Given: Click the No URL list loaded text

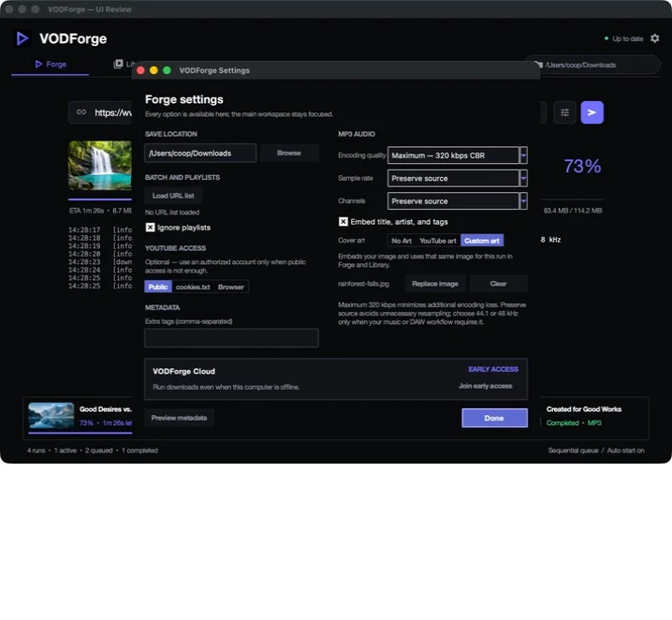Looking at the screenshot, I should pos(172,213).
